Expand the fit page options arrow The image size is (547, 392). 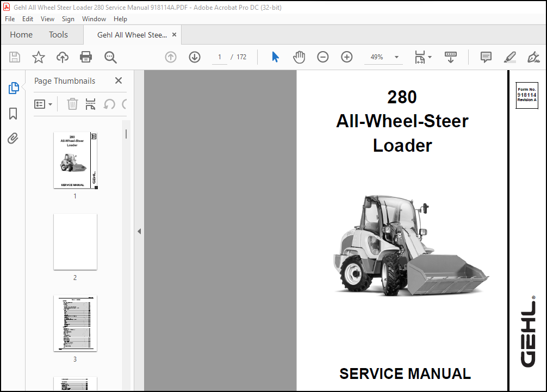430,57
